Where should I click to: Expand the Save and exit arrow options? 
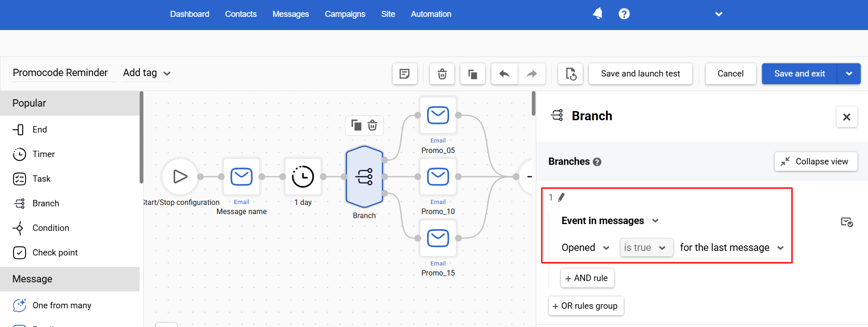point(849,74)
